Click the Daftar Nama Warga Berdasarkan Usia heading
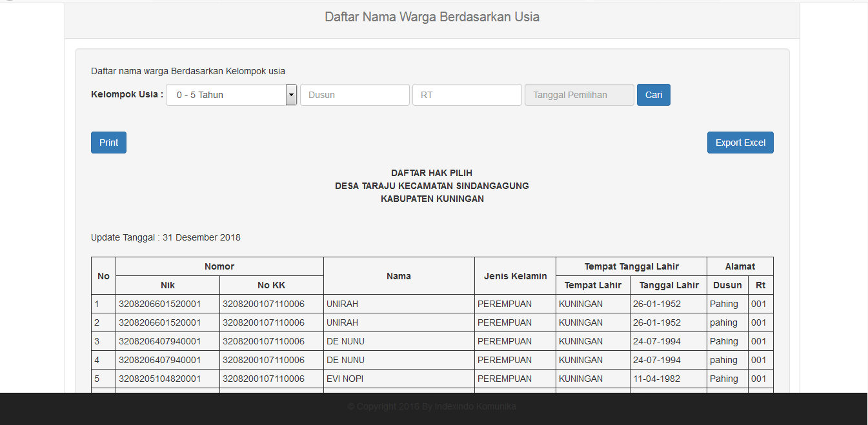This screenshot has height=425, width=868. click(432, 17)
